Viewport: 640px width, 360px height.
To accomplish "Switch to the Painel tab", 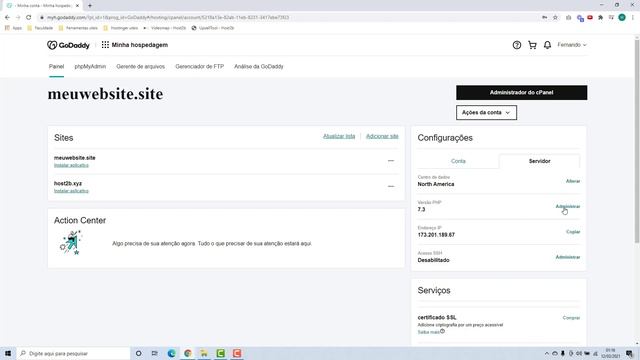I will (x=56, y=67).
